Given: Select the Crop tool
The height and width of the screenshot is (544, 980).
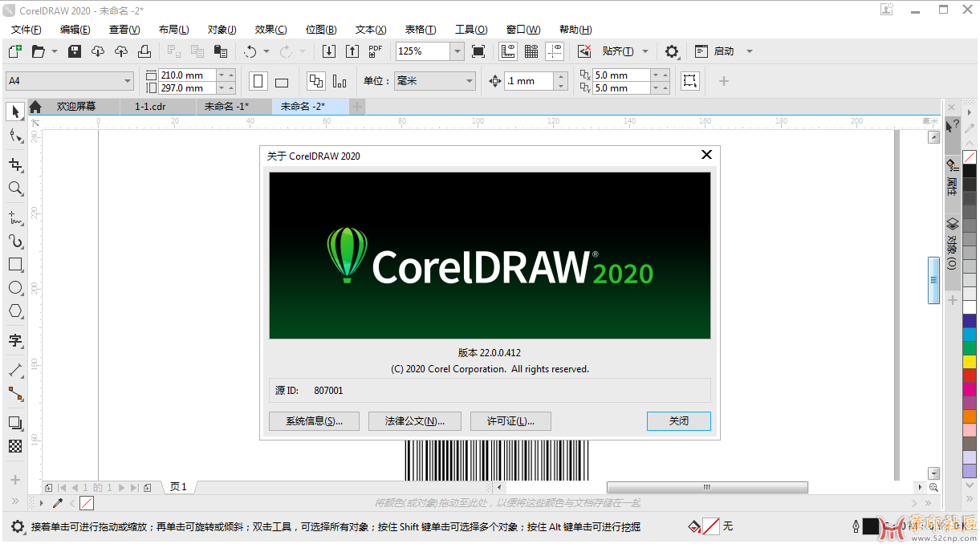Looking at the screenshot, I should 15,164.
